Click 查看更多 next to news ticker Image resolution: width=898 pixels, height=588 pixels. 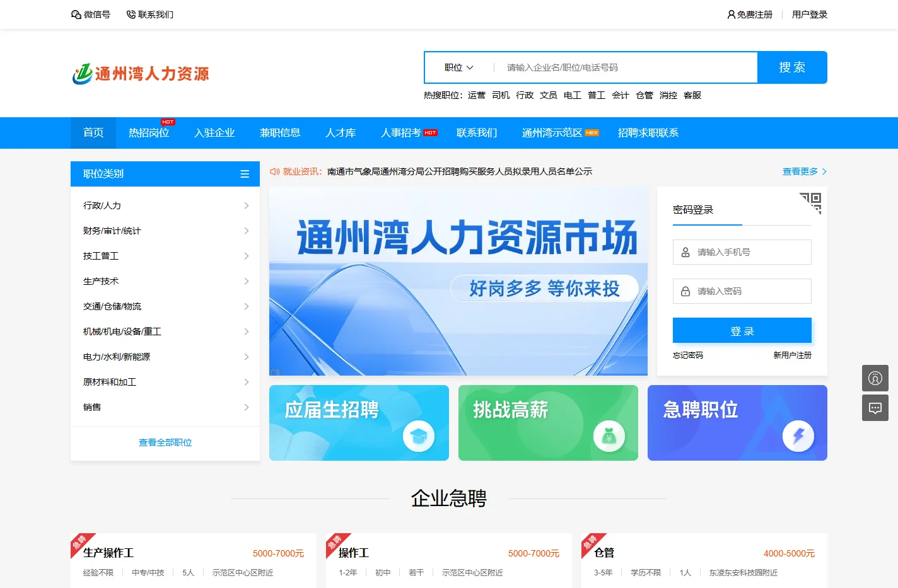[x=804, y=171]
